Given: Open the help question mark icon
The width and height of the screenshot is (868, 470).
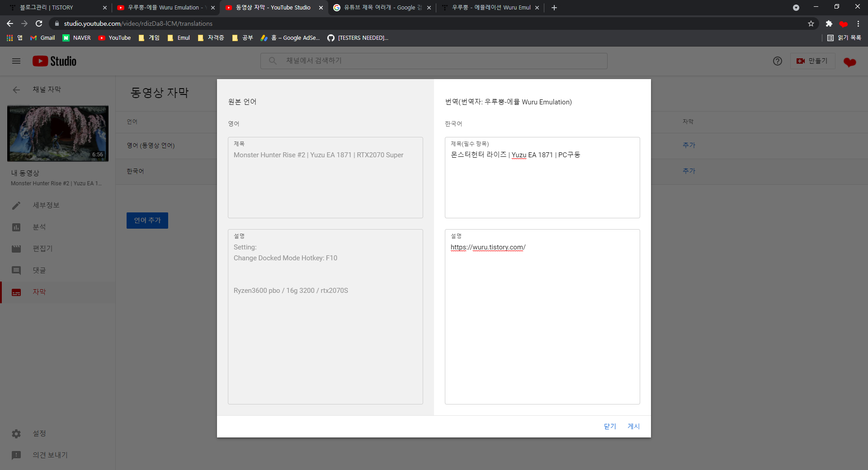Looking at the screenshot, I should [x=778, y=61].
